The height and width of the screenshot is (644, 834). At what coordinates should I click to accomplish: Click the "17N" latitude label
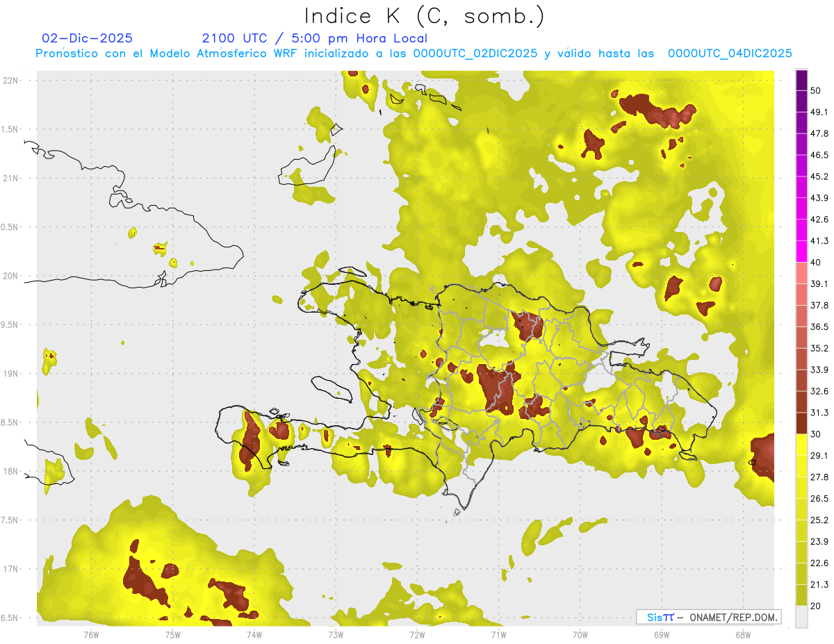12,569
